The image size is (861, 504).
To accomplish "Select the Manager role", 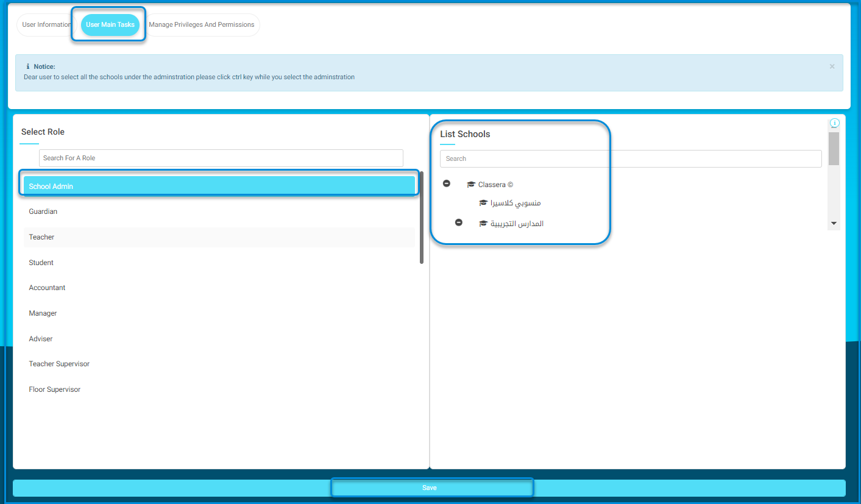I will click(x=219, y=313).
